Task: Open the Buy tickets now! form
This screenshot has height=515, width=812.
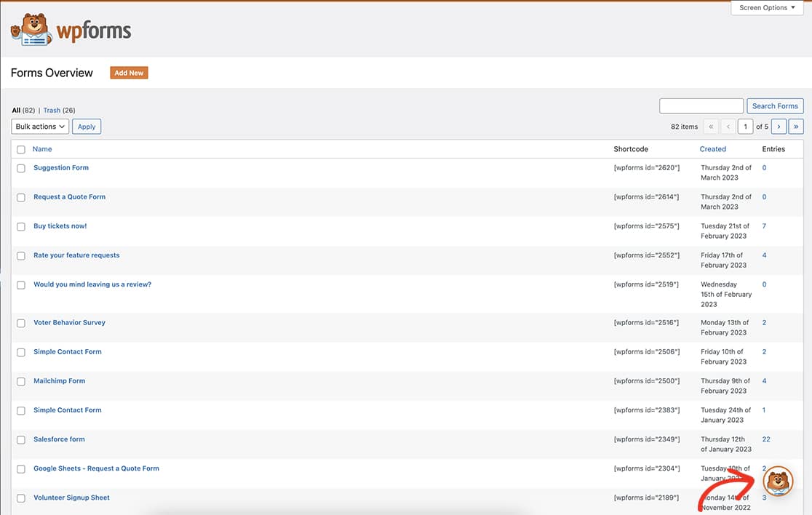Action: click(x=60, y=225)
